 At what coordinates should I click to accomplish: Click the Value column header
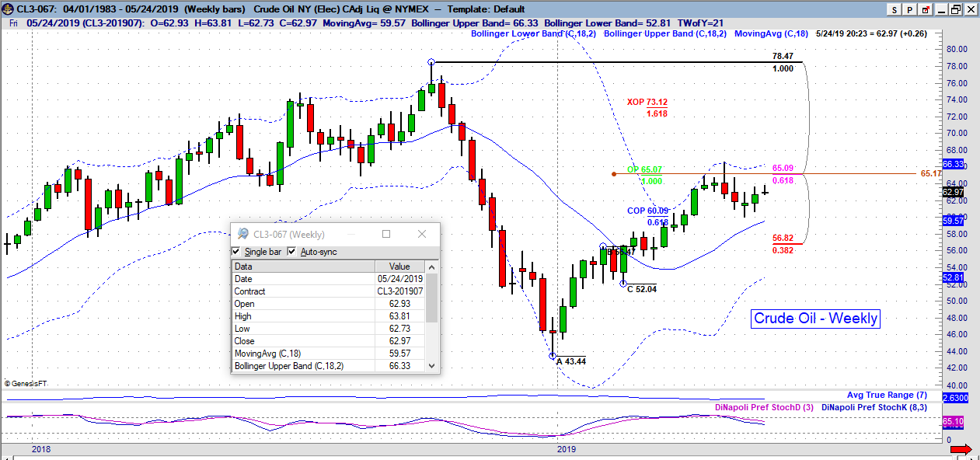point(400,267)
